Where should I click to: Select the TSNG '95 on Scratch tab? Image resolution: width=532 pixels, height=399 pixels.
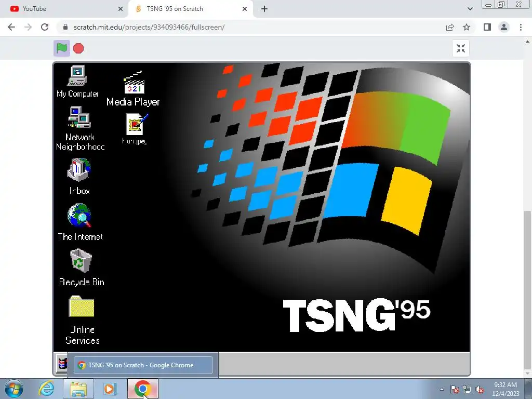pyautogui.click(x=190, y=9)
